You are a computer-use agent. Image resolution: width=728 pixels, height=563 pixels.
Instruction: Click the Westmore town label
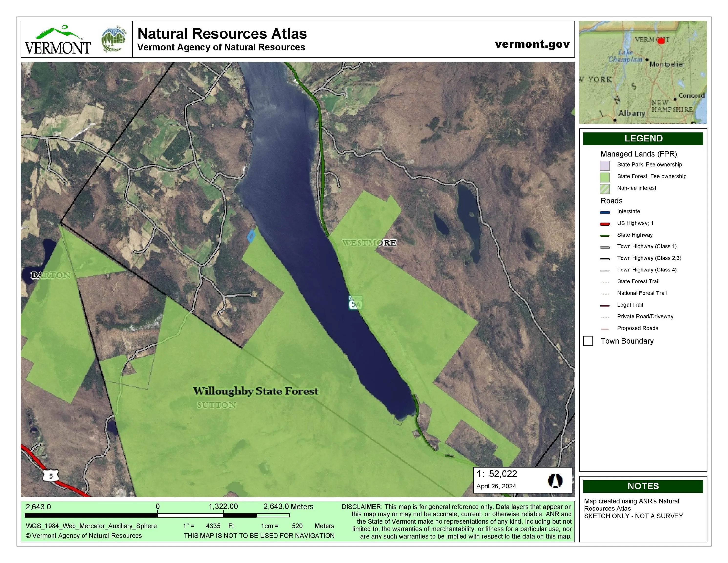pos(369,242)
